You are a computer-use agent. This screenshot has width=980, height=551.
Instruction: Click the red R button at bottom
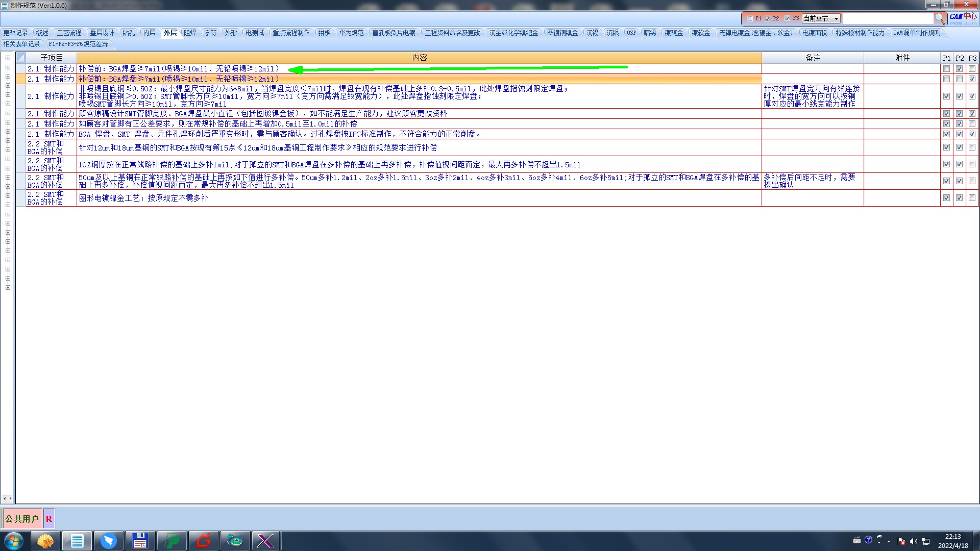(x=49, y=519)
